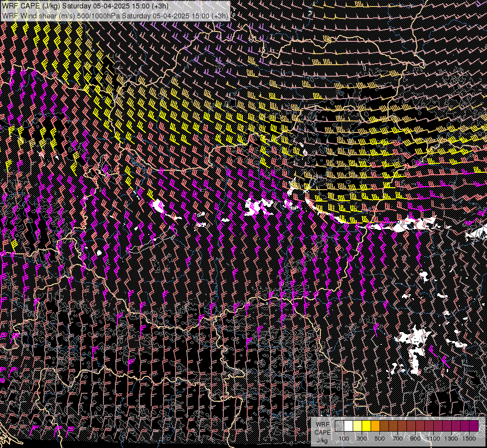Click the '1300' legend value

[x=451, y=439]
